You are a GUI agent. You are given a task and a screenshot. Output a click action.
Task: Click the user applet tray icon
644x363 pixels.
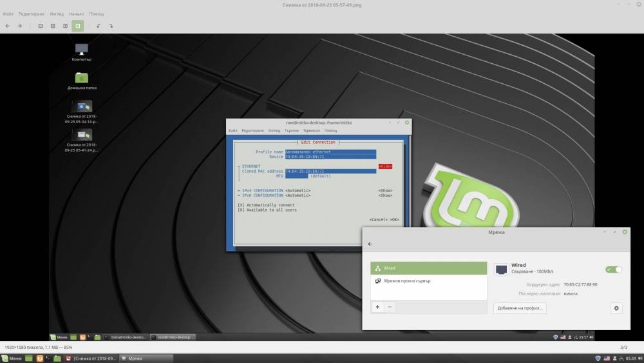[614, 358]
